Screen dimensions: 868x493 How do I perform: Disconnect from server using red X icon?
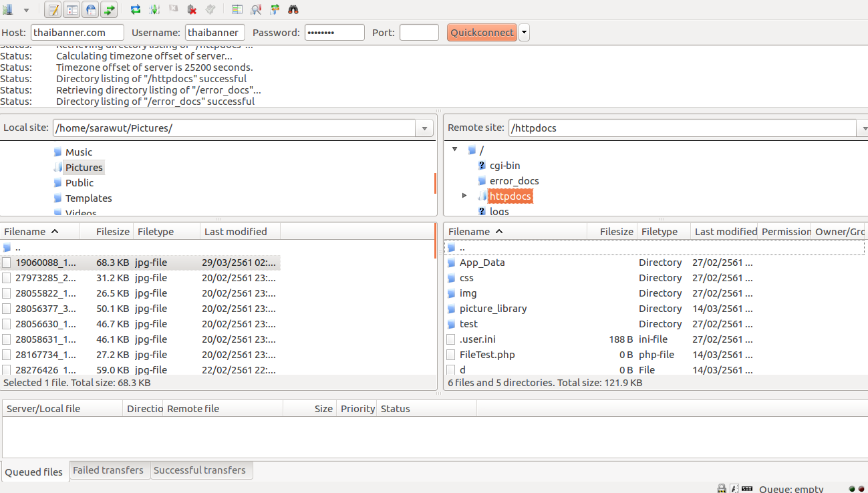click(192, 9)
